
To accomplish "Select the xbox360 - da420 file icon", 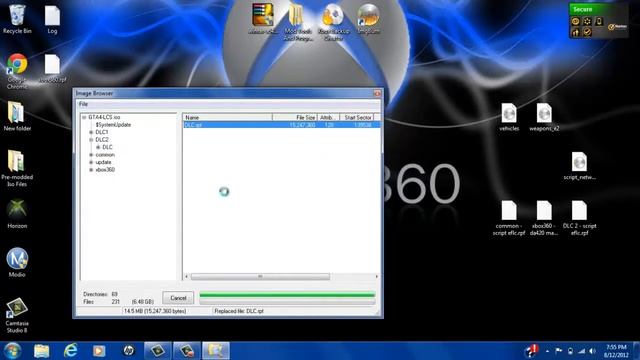I will click(x=544, y=218).
